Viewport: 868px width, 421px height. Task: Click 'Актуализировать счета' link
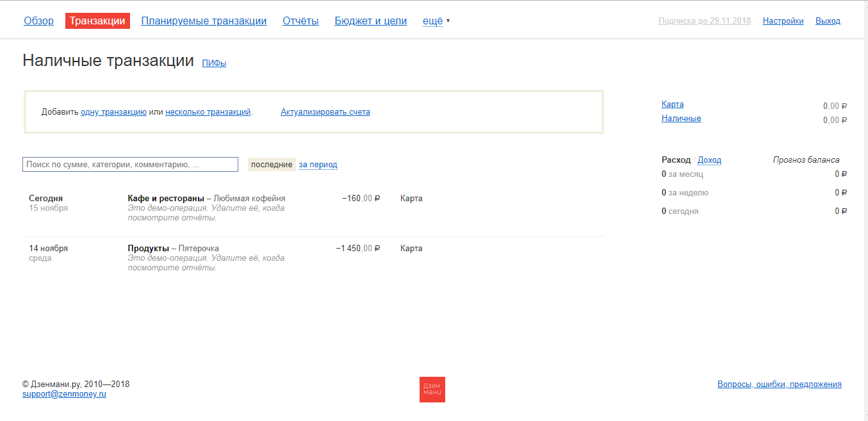tap(325, 112)
